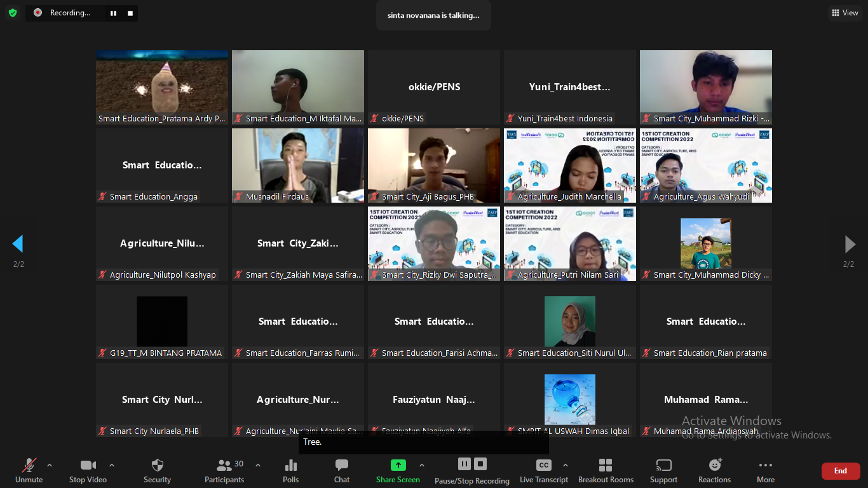The height and width of the screenshot is (488, 868).
Task: Open the Reactions menu
Action: coord(715,470)
